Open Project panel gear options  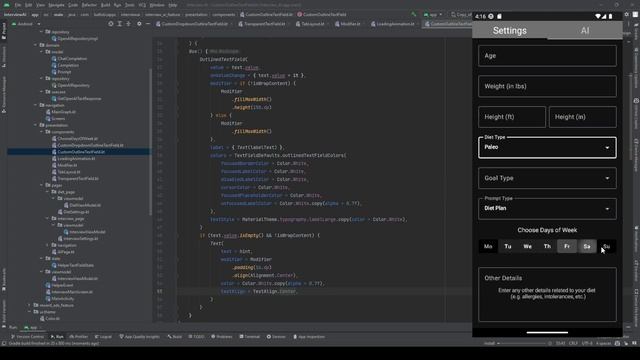[139, 24]
